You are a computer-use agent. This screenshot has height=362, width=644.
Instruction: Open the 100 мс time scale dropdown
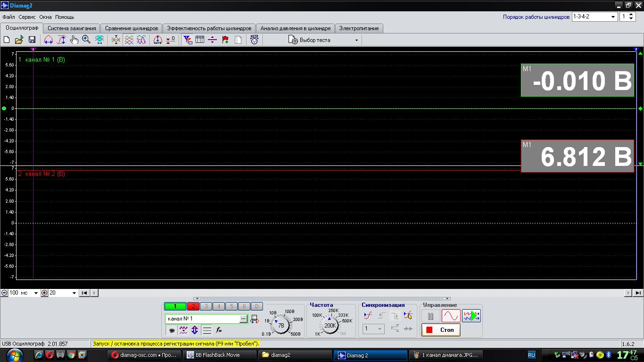tap(35, 293)
